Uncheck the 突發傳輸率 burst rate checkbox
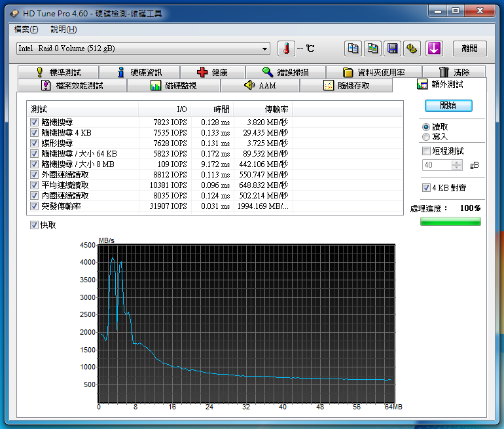The height and width of the screenshot is (429, 504). point(34,206)
